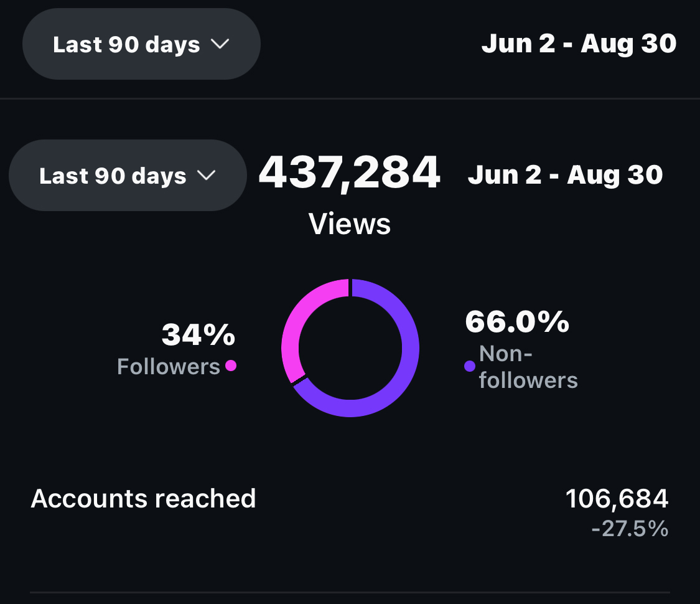Image resolution: width=700 pixels, height=604 pixels.
Task: Click the -27.5% change indicator
Action: pyautogui.click(x=630, y=529)
